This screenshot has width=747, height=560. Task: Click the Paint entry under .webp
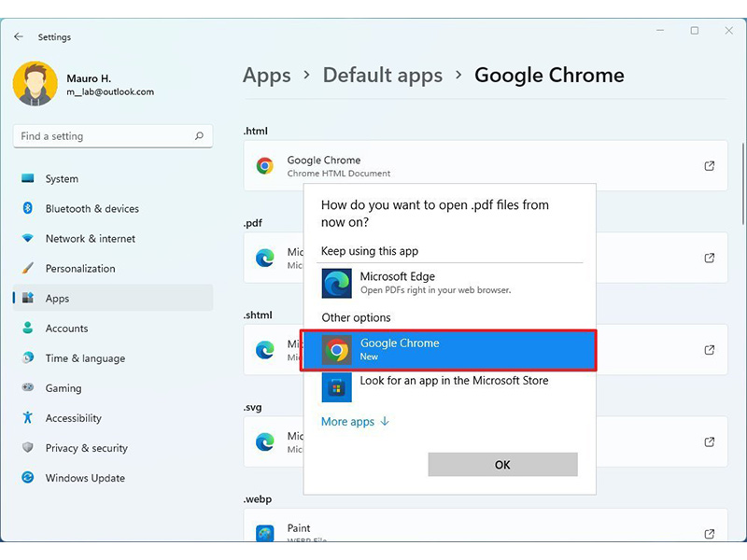pyautogui.click(x=486, y=525)
